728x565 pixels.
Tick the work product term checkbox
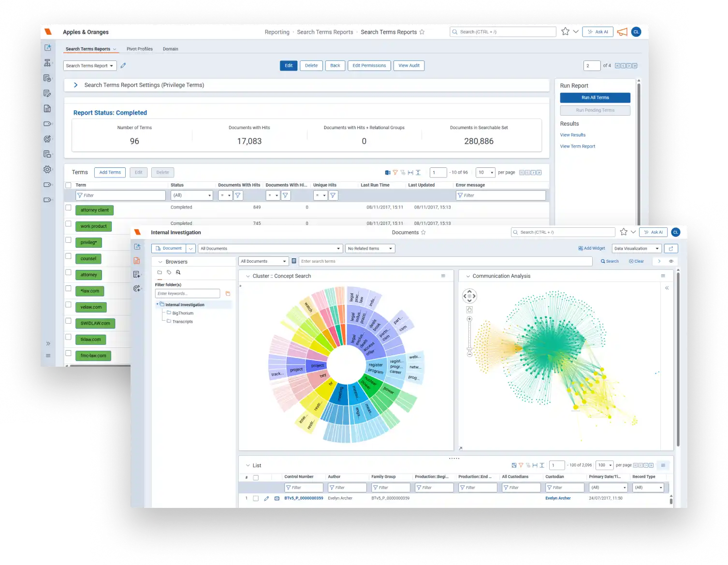click(68, 224)
